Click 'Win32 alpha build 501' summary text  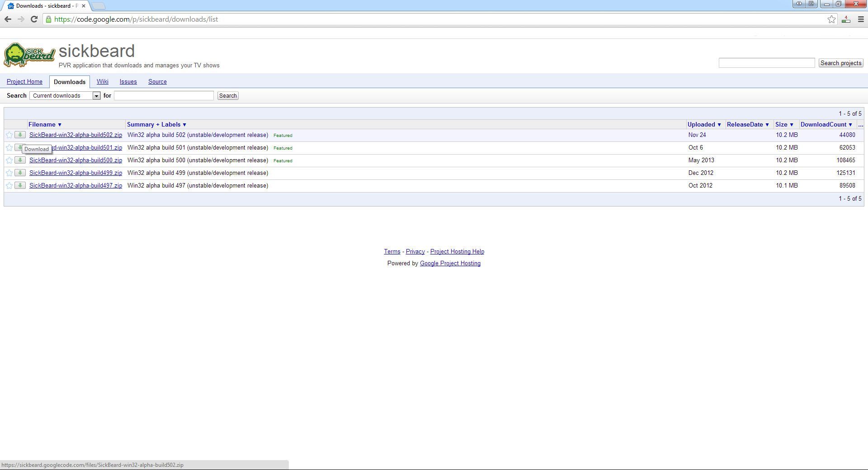[x=198, y=148]
